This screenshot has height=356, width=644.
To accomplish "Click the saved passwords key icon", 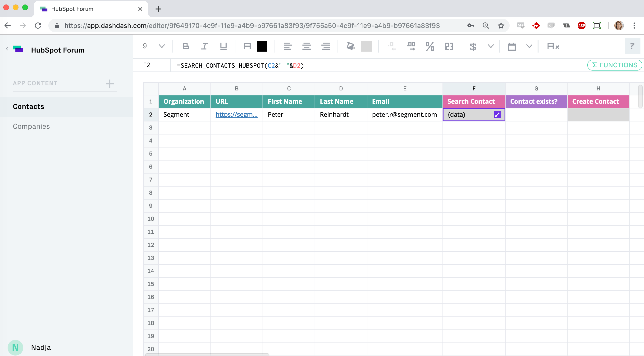I will click(x=470, y=26).
